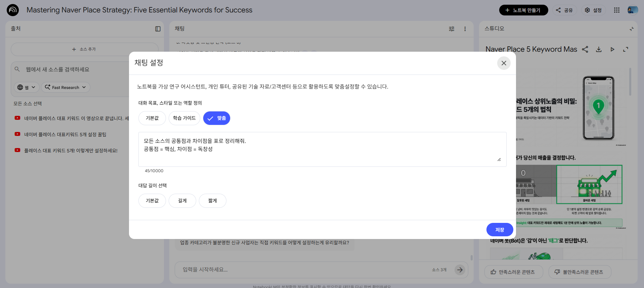Open the Fast Research mode dropdown

[x=66, y=87]
